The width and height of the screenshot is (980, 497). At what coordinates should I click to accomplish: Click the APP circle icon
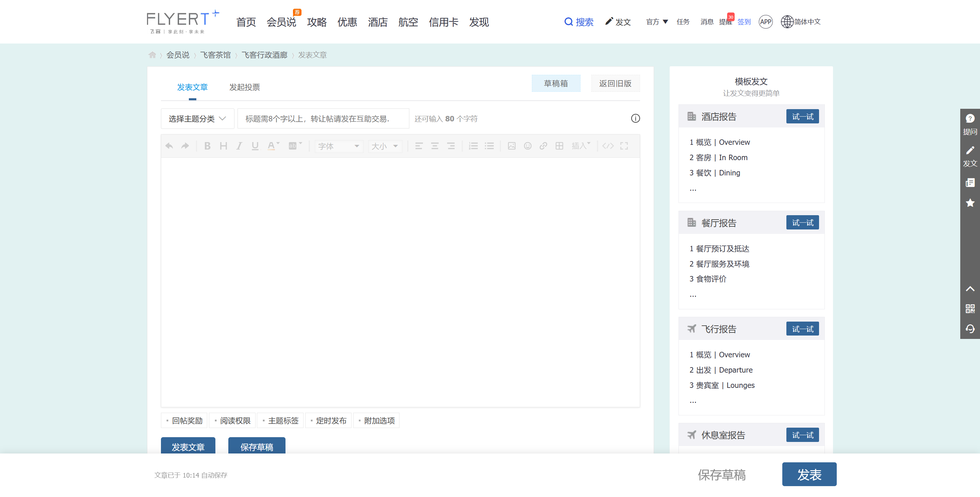[x=765, y=22]
